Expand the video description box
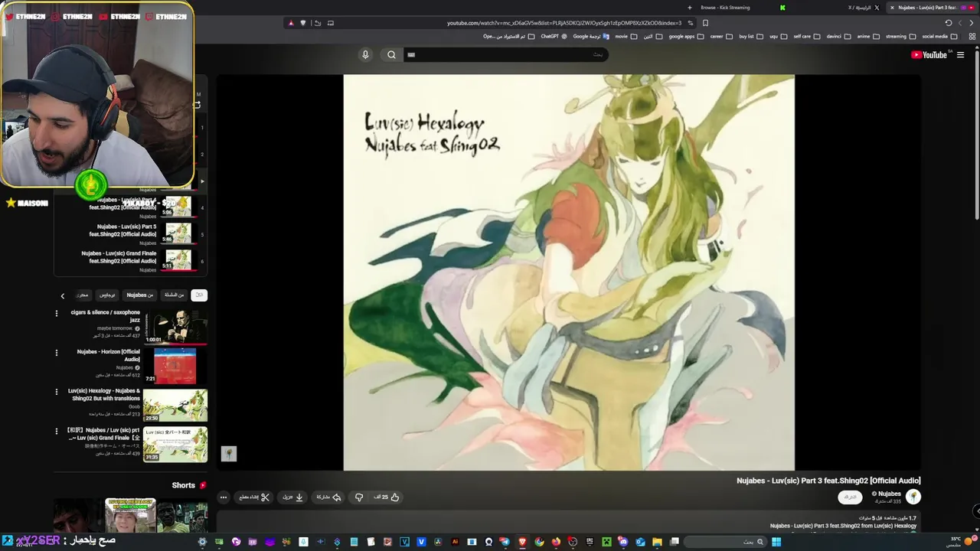This screenshot has height=551, width=980. tap(568, 523)
